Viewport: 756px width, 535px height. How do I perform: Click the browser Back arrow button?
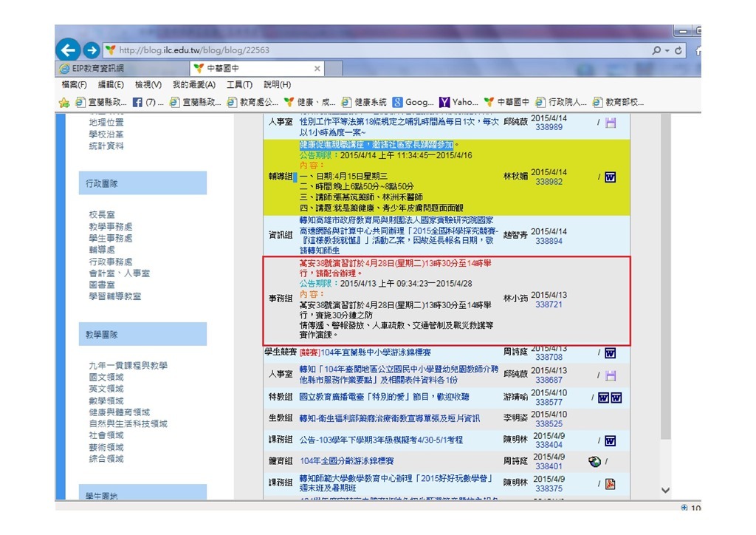tap(68, 50)
